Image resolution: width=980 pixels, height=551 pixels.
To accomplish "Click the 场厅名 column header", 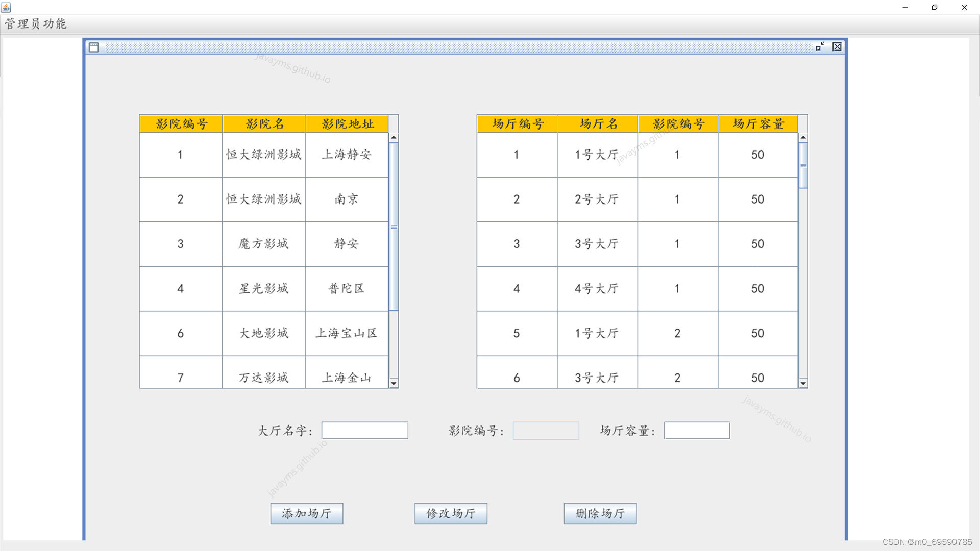I will (x=598, y=124).
